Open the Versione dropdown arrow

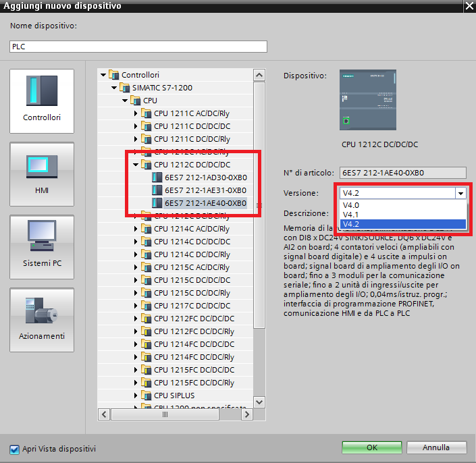461,193
